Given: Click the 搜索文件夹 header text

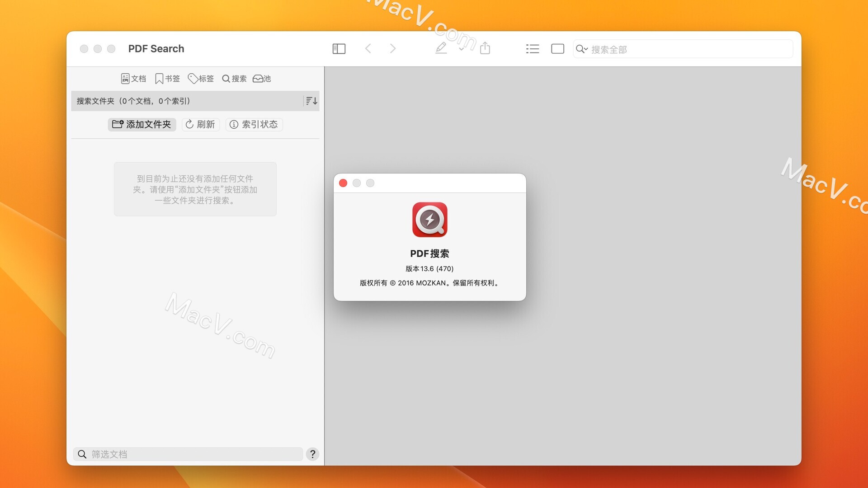Looking at the screenshot, I should coord(133,101).
